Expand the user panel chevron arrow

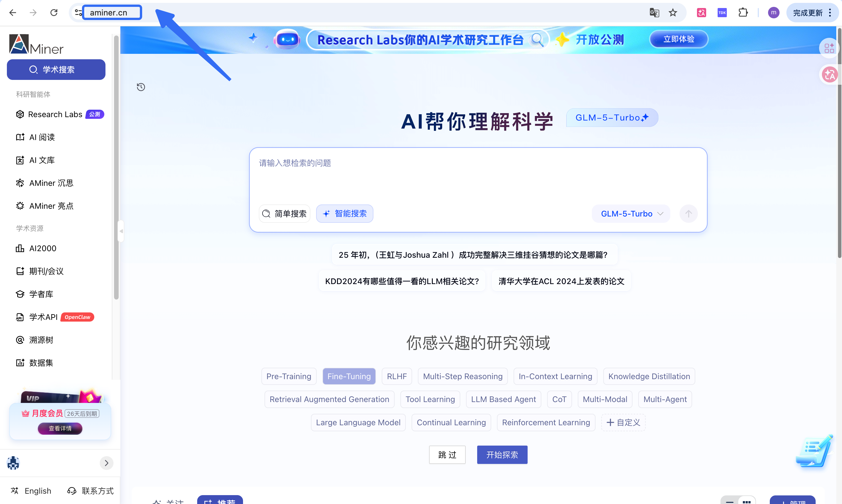pos(106,463)
